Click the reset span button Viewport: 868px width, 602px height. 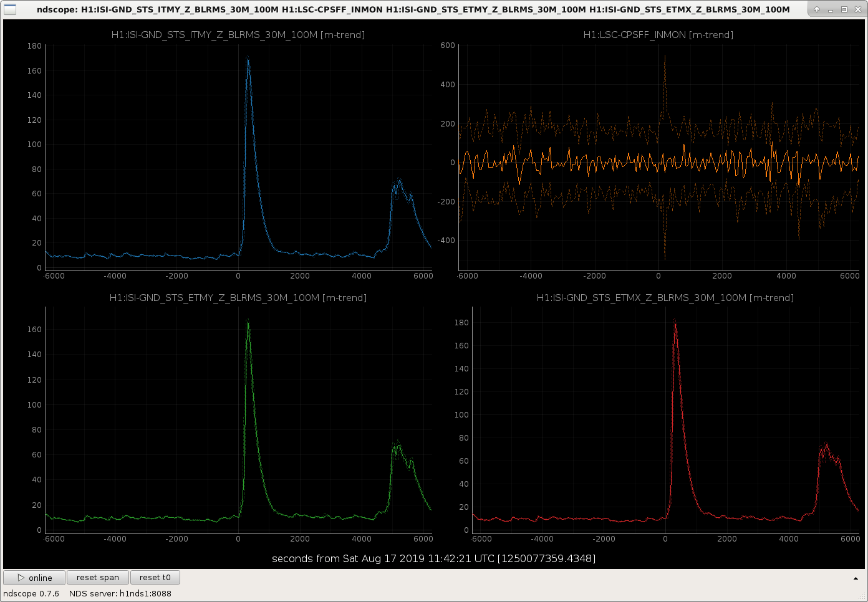tap(98, 578)
